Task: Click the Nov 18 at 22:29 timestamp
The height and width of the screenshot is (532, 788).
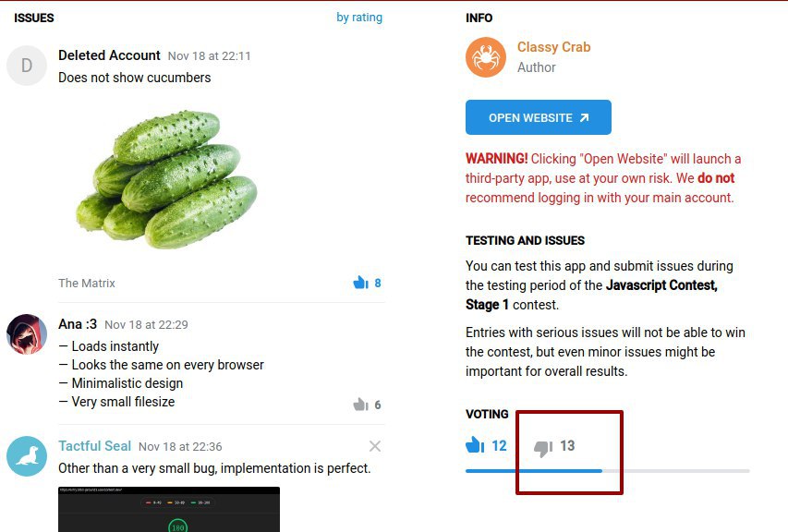Action: click(146, 324)
